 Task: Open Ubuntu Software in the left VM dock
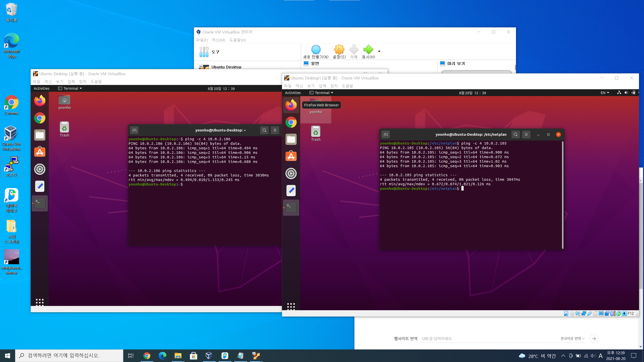[40, 152]
